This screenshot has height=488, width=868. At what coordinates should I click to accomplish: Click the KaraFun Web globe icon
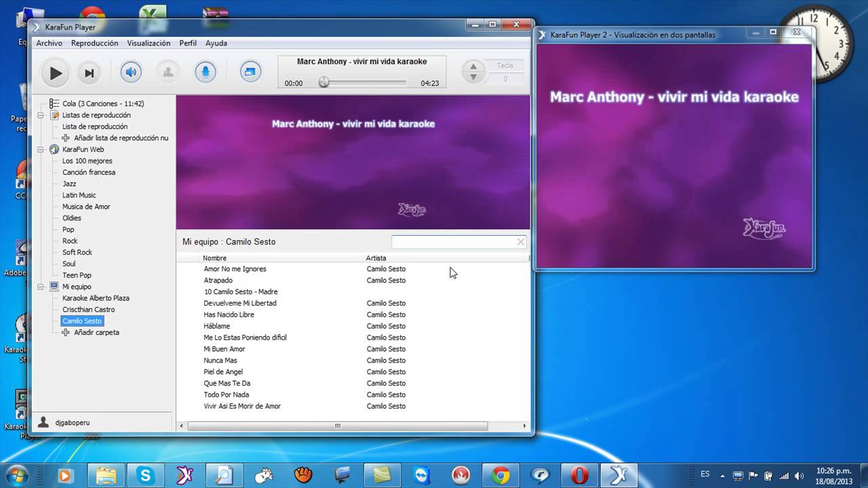pyautogui.click(x=54, y=149)
